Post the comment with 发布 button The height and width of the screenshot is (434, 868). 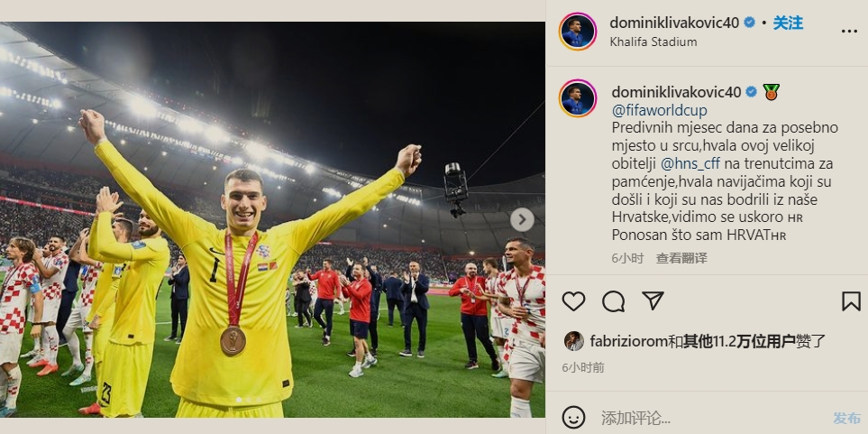tap(847, 418)
